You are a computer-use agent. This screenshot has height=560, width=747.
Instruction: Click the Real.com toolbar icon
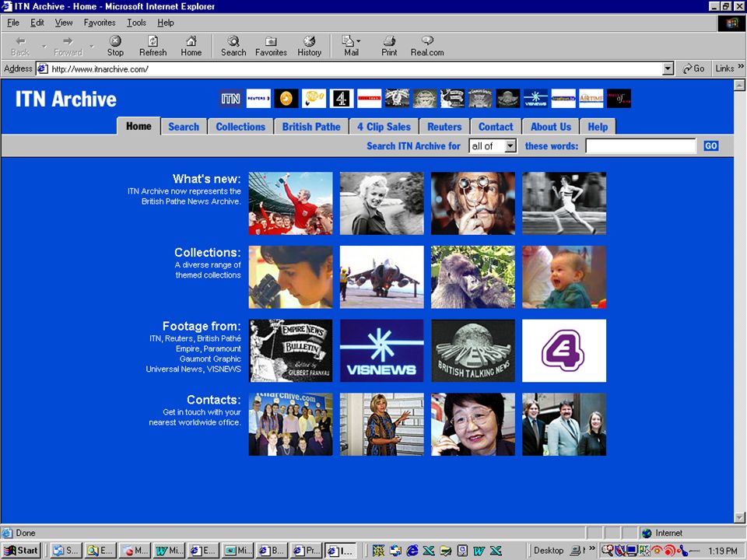[x=427, y=46]
